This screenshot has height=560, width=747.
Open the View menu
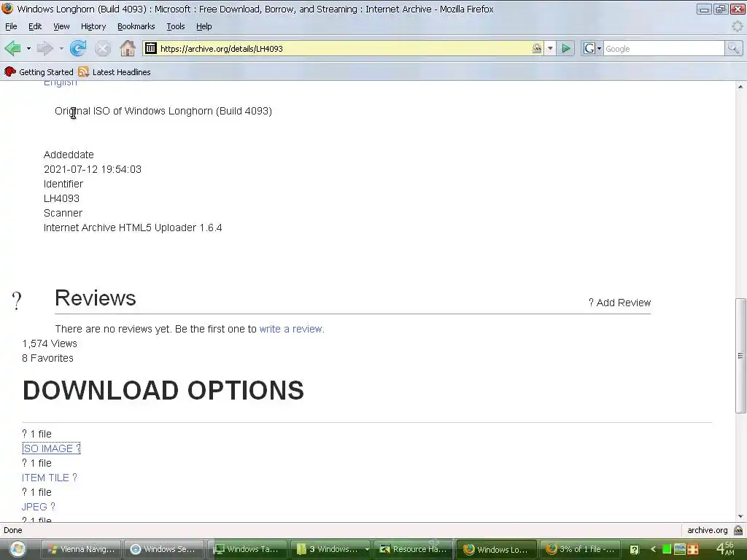pos(61,26)
